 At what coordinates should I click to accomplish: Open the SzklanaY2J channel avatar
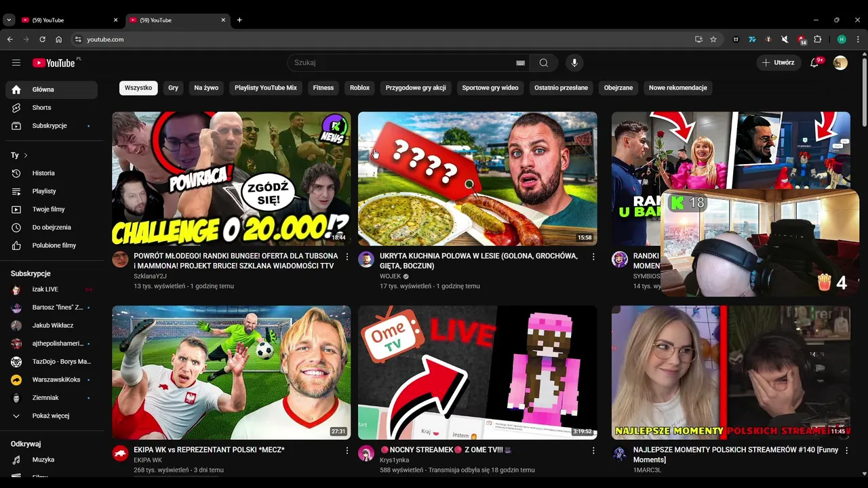[x=120, y=259]
